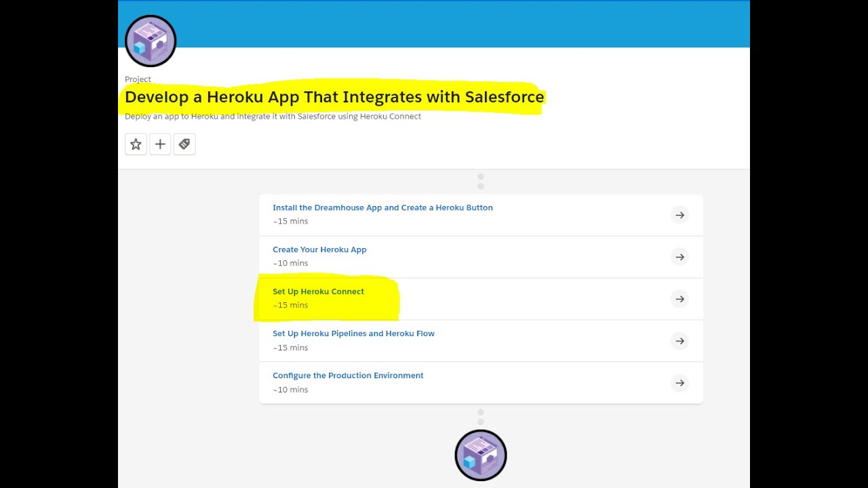The height and width of the screenshot is (488, 868).
Task: Favorite the project with the star icon
Action: pyautogui.click(x=136, y=144)
